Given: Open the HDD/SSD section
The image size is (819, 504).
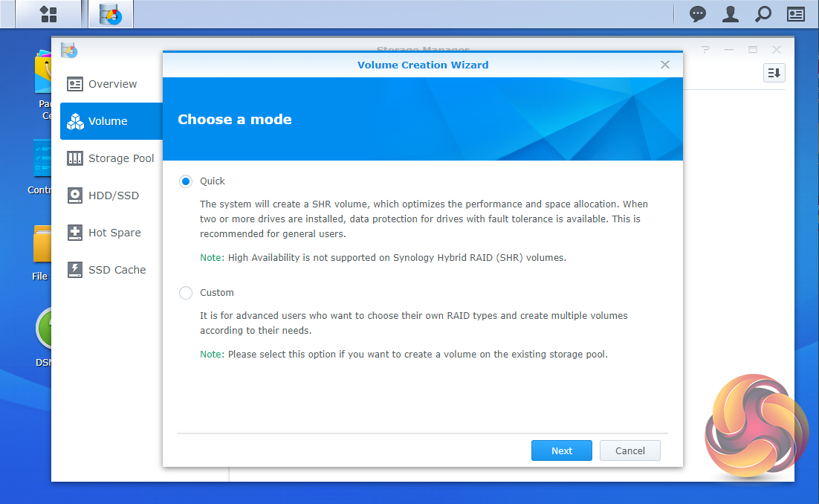Looking at the screenshot, I should (x=111, y=196).
